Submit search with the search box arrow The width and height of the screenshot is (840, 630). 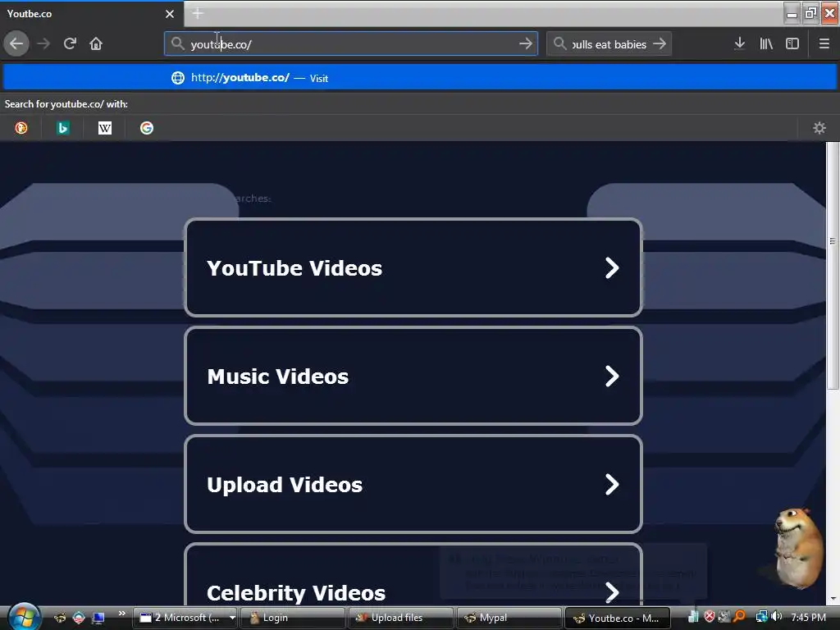point(660,44)
